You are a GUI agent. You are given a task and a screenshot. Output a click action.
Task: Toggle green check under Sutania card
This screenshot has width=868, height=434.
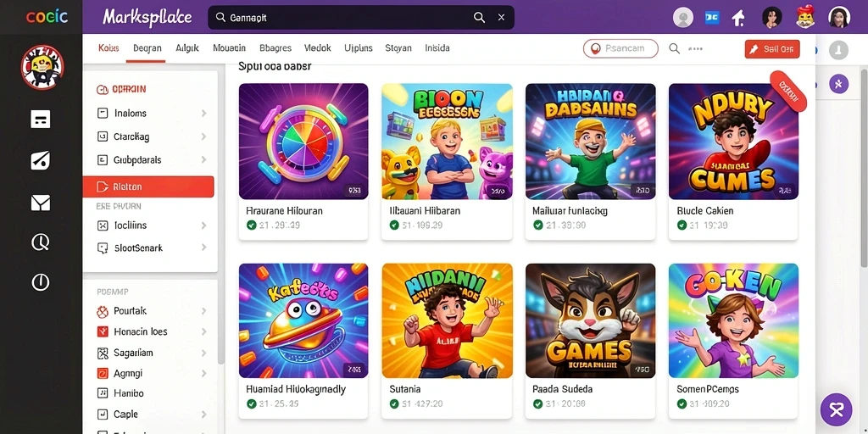pos(394,403)
